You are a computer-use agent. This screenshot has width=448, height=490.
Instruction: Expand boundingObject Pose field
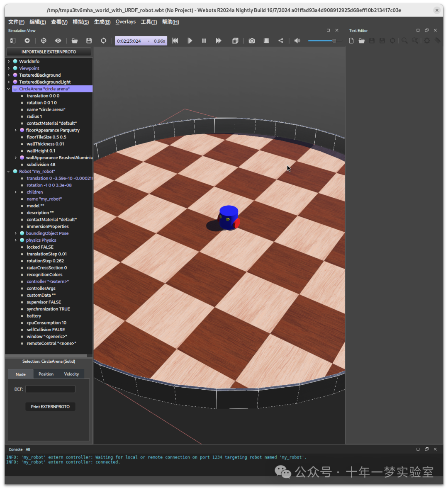(x=16, y=233)
